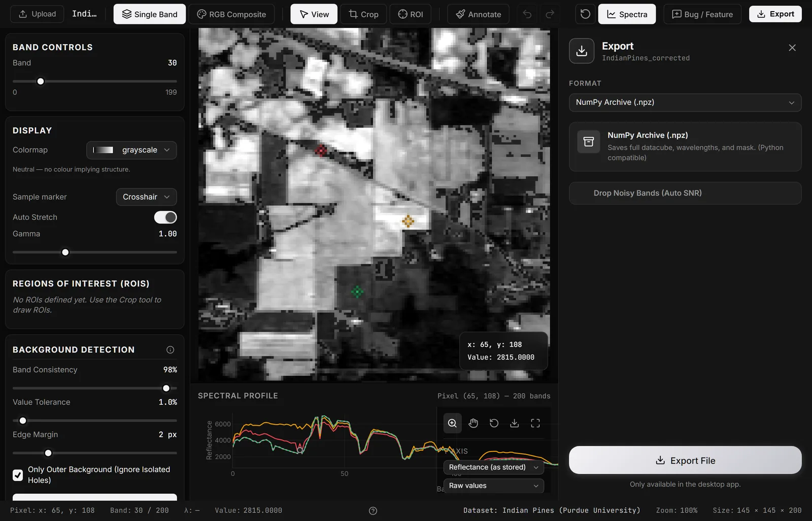Click the Export panel download icon
The height and width of the screenshot is (521, 812).
(582, 51)
